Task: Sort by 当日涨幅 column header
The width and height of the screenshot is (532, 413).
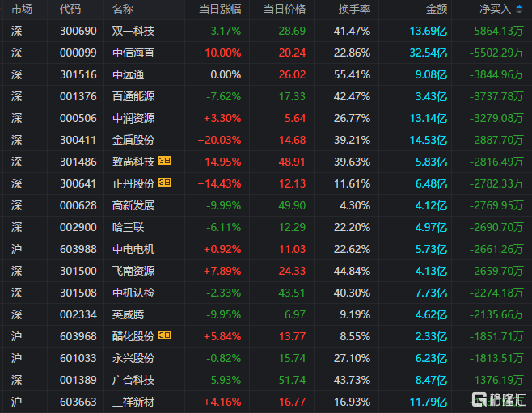Action: (220, 9)
